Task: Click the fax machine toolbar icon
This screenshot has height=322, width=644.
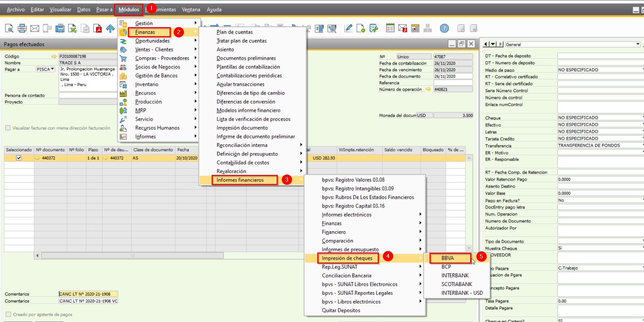Action: (60, 29)
